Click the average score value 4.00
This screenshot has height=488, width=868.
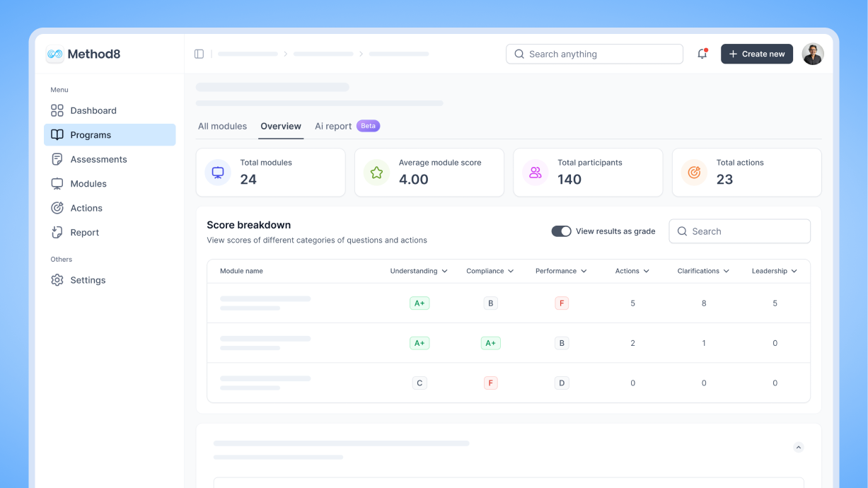pos(414,180)
